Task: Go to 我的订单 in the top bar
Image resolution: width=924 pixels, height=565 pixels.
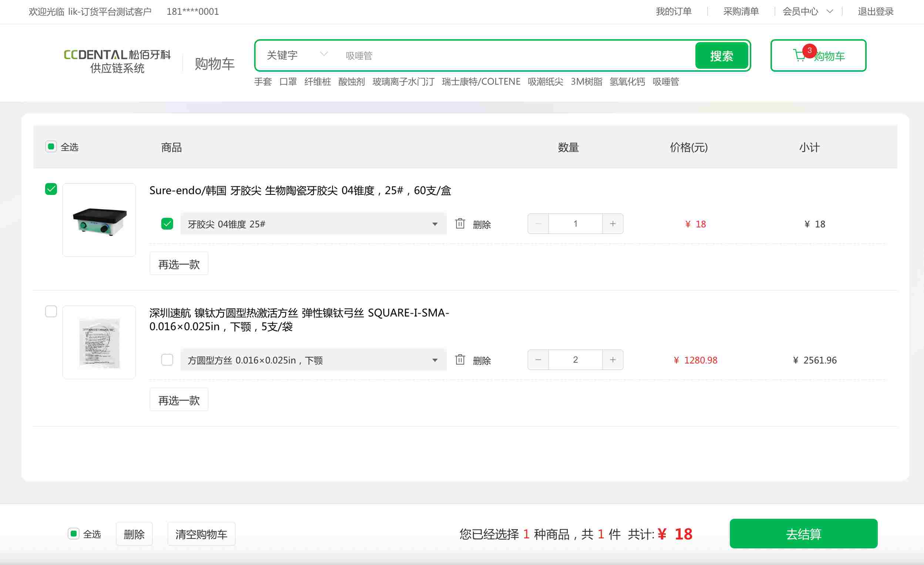Action: [673, 11]
